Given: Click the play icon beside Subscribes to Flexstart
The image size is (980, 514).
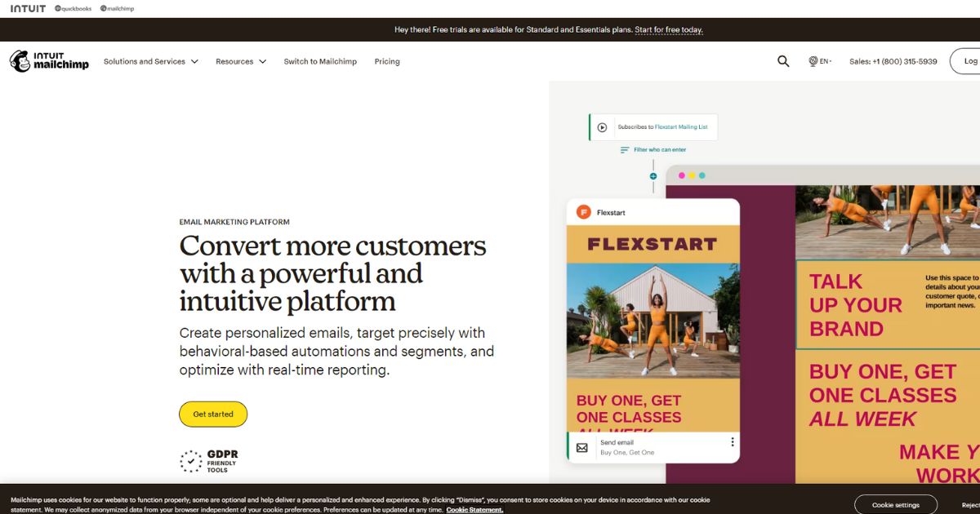Looking at the screenshot, I should click(602, 127).
